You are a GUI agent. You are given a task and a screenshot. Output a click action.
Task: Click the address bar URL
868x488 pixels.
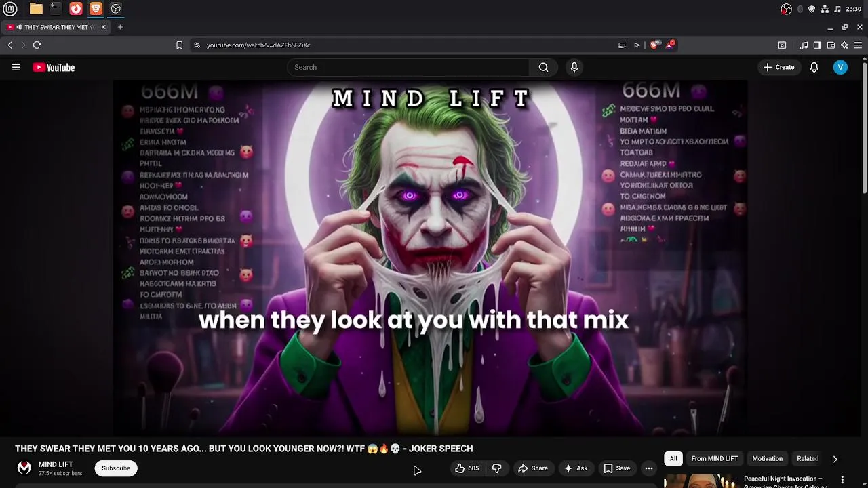(258, 45)
